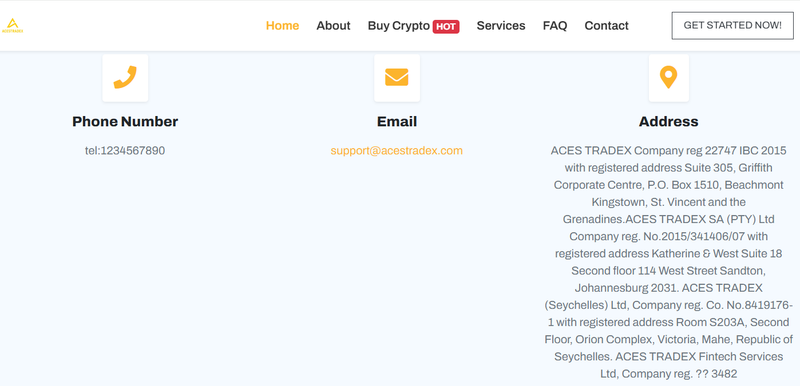Open the About page
This screenshot has width=800, height=386.
pyautogui.click(x=333, y=25)
